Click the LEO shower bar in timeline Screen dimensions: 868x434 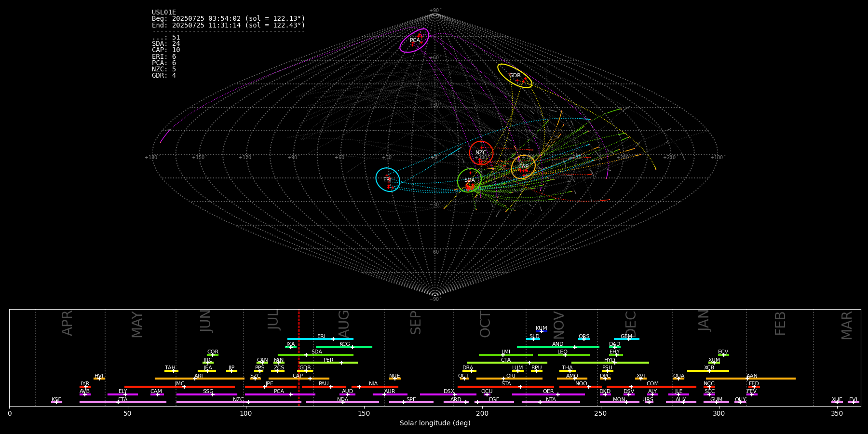[x=564, y=355]
